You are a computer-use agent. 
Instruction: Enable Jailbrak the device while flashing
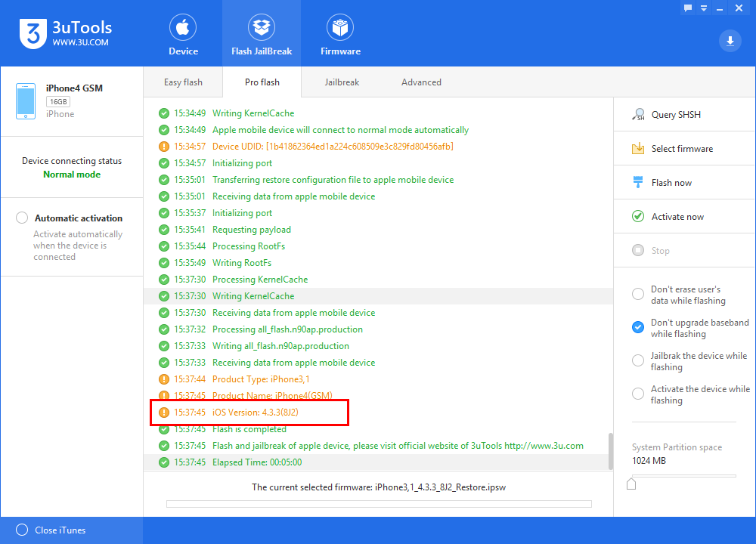pyautogui.click(x=638, y=360)
